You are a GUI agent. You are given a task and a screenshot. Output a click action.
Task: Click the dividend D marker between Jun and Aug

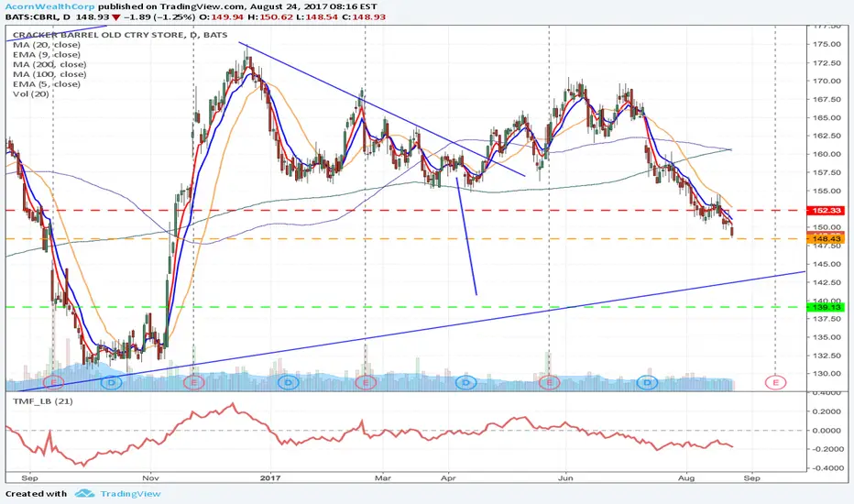648,382
